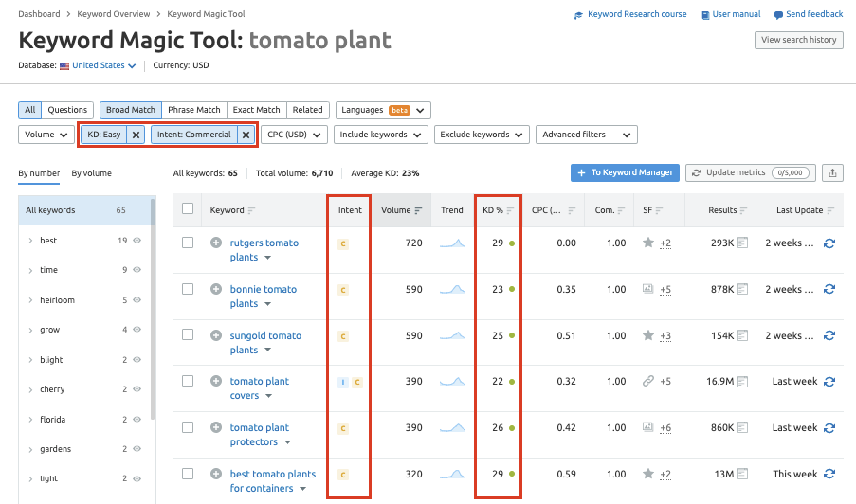Change the United States database dropdown
The height and width of the screenshot is (504, 856).
[x=103, y=65]
